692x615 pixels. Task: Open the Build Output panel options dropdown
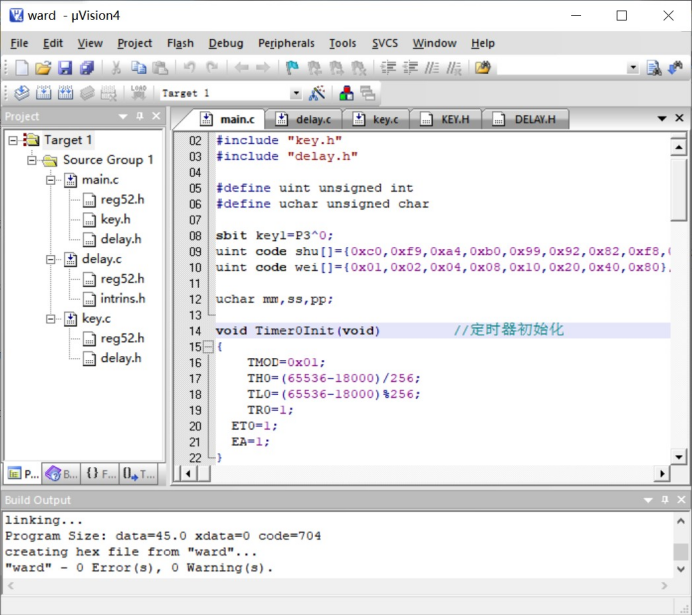point(648,500)
